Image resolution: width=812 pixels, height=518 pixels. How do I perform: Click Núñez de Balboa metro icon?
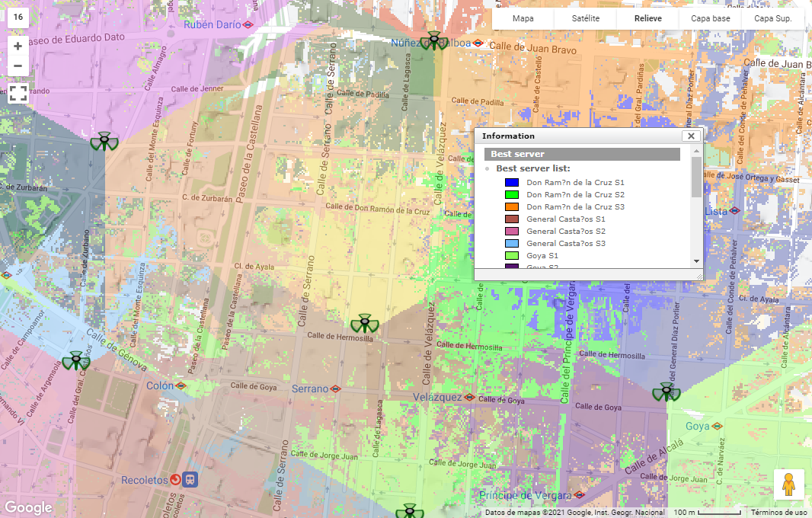pos(478,43)
